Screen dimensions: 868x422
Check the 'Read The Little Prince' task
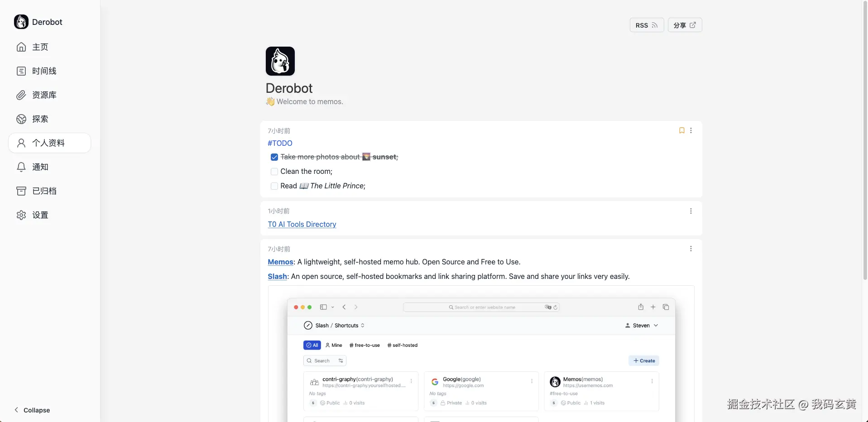click(274, 186)
